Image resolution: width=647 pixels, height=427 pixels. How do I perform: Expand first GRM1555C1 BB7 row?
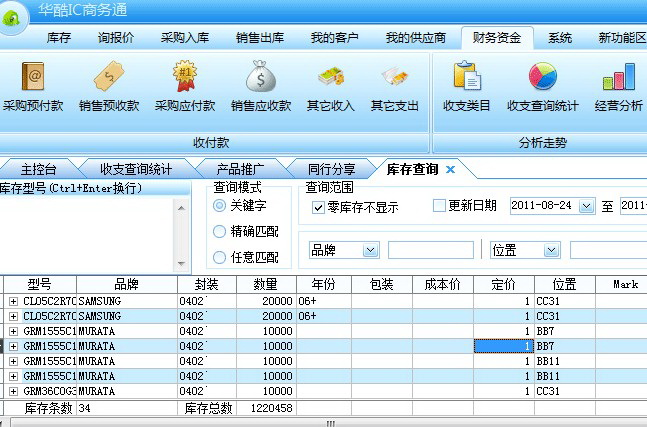tap(13, 331)
